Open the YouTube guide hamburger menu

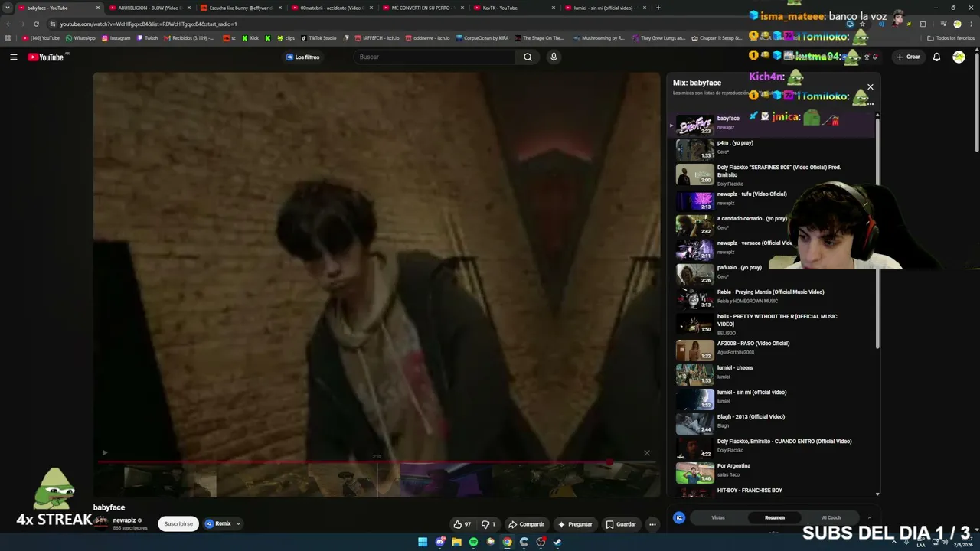click(x=14, y=57)
